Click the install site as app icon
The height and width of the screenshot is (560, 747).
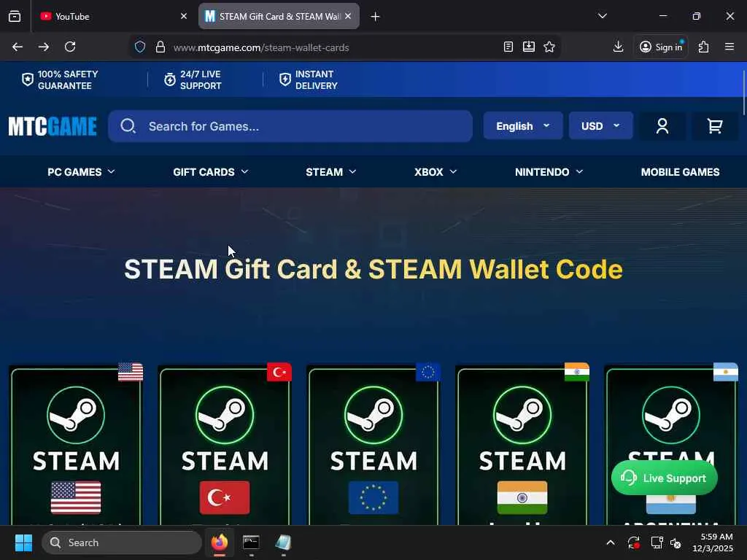tap(529, 47)
